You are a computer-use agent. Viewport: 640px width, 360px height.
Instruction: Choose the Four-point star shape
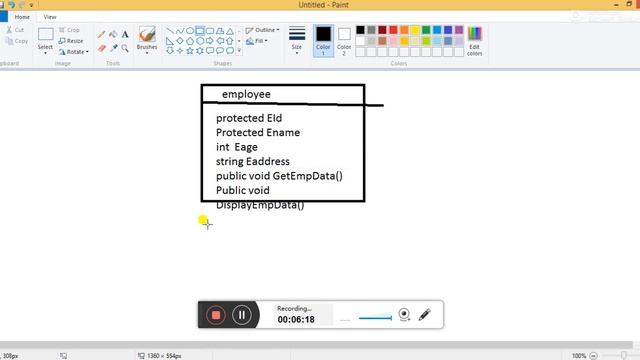tap(180, 51)
